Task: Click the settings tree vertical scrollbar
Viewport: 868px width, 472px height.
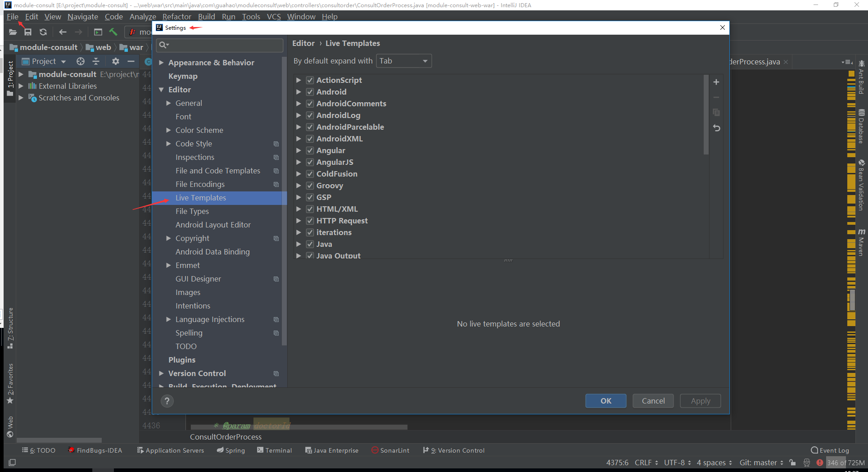Action: tap(284, 201)
